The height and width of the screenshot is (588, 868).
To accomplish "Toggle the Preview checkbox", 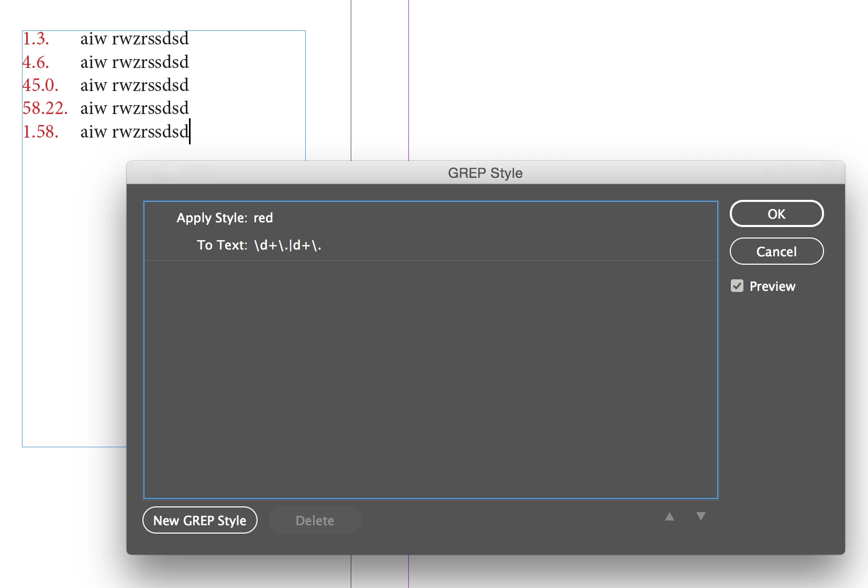I will (737, 286).
